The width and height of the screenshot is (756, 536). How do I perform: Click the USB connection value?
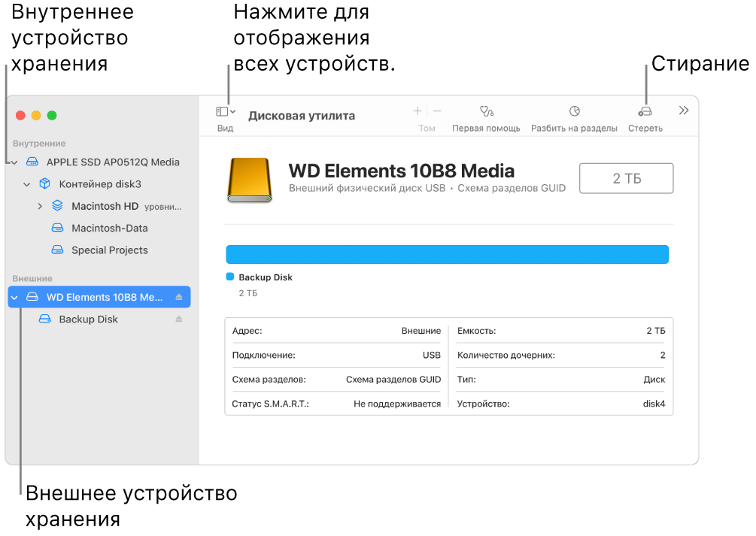click(x=432, y=356)
